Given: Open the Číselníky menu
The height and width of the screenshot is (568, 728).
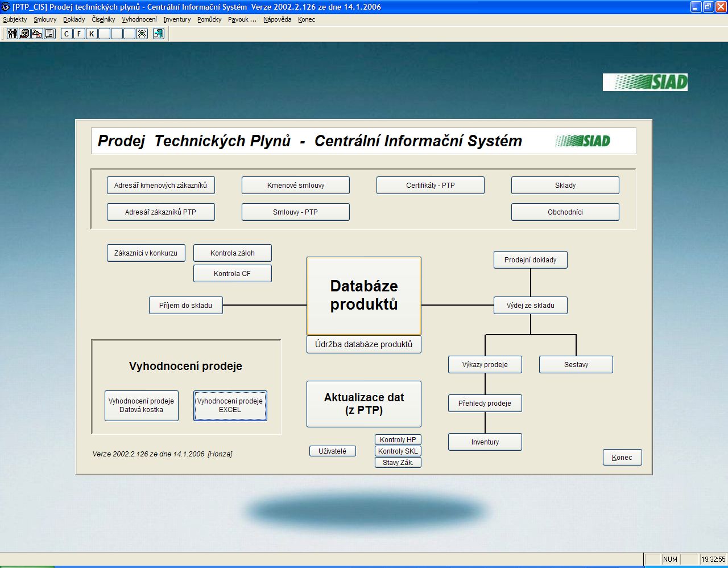Looking at the screenshot, I should click(103, 19).
